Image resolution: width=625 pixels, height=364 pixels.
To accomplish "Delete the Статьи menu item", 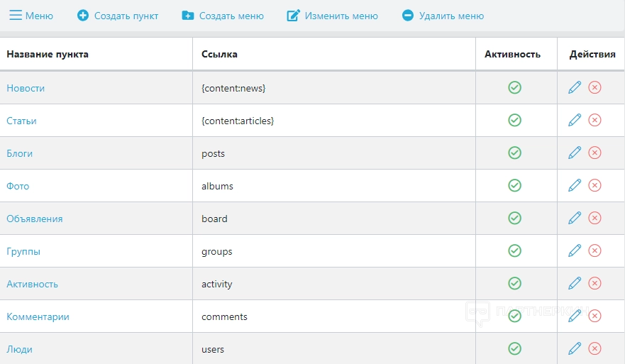I will point(595,120).
